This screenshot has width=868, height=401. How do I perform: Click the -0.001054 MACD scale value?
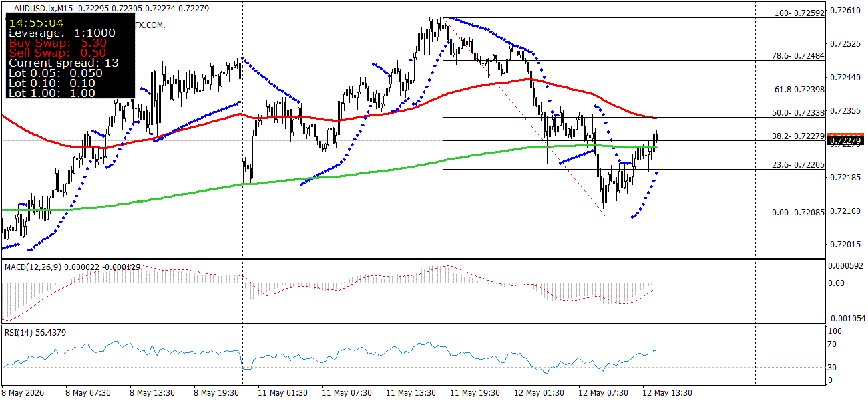[x=847, y=319]
